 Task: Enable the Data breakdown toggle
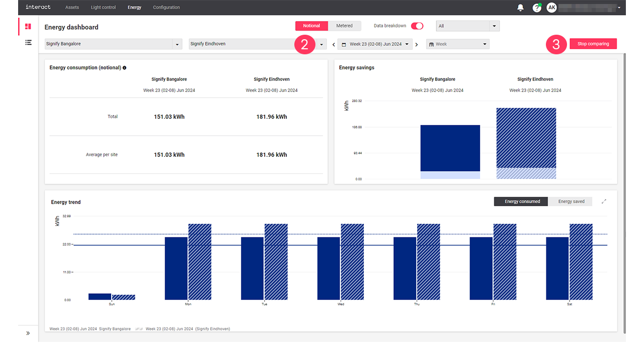(x=417, y=25)
